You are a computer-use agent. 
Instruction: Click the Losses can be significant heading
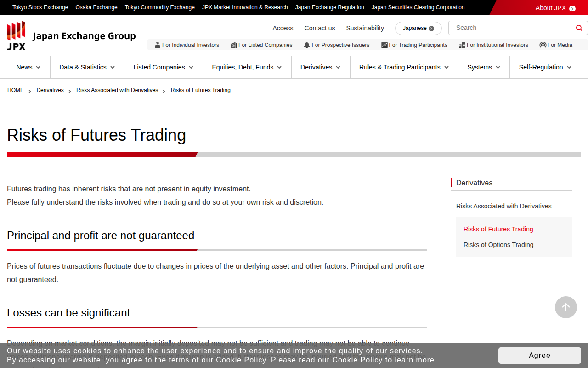pyautogui.click(x=68, y=313)
